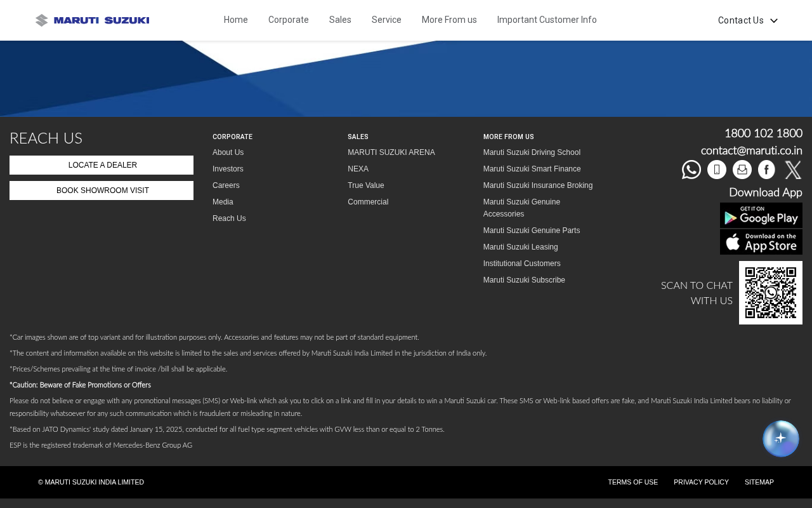Screen dimensions: 812x508
Task: Click the App Store download badge
Action: [761, 242]
